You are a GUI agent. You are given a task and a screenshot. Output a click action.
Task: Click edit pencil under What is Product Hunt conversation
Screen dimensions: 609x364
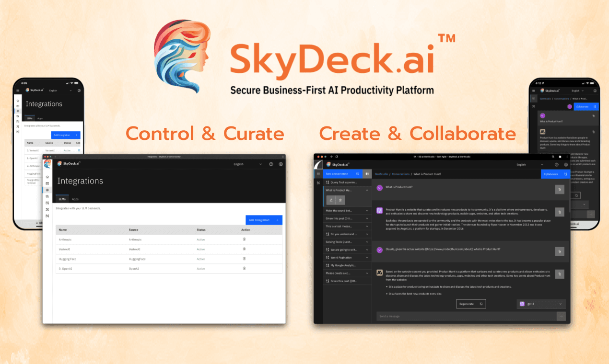coord(330,200)
